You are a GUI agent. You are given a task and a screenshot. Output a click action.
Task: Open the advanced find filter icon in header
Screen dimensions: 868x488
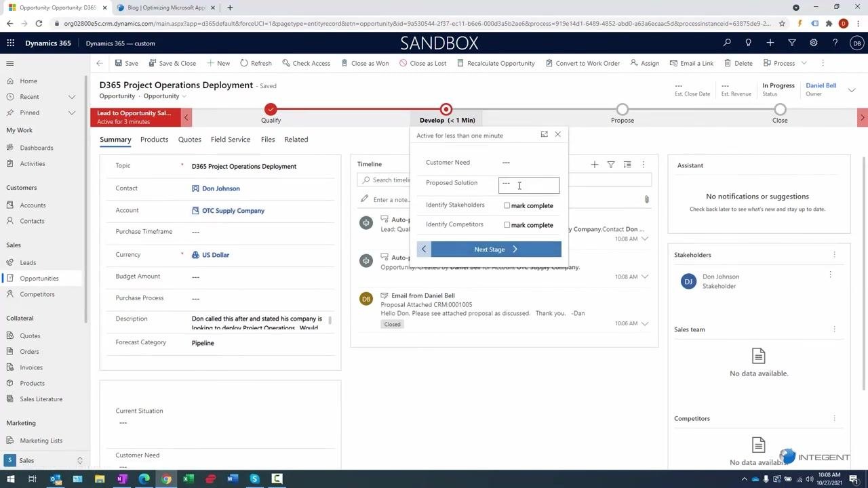tap(792, 43)
